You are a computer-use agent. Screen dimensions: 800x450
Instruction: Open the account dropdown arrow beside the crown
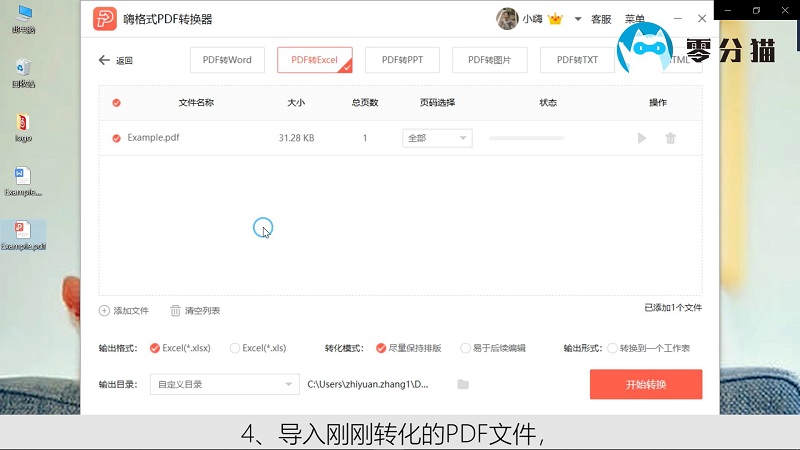coord(578,19)
